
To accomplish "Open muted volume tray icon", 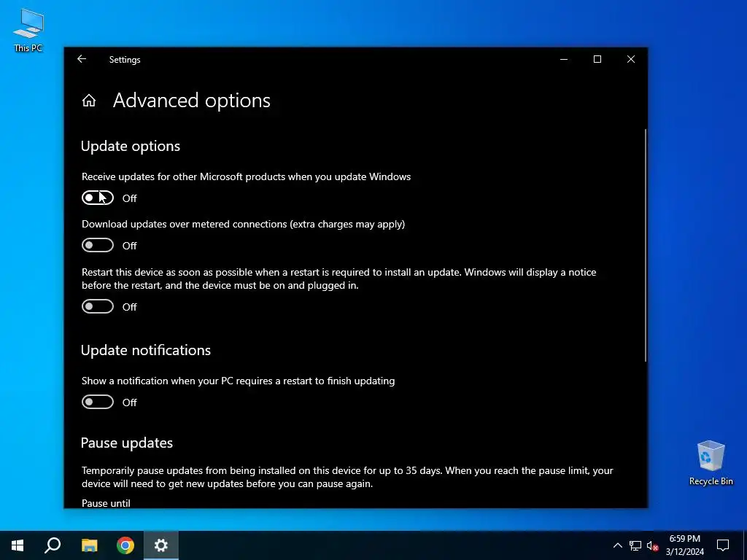I will click(652, 546).
